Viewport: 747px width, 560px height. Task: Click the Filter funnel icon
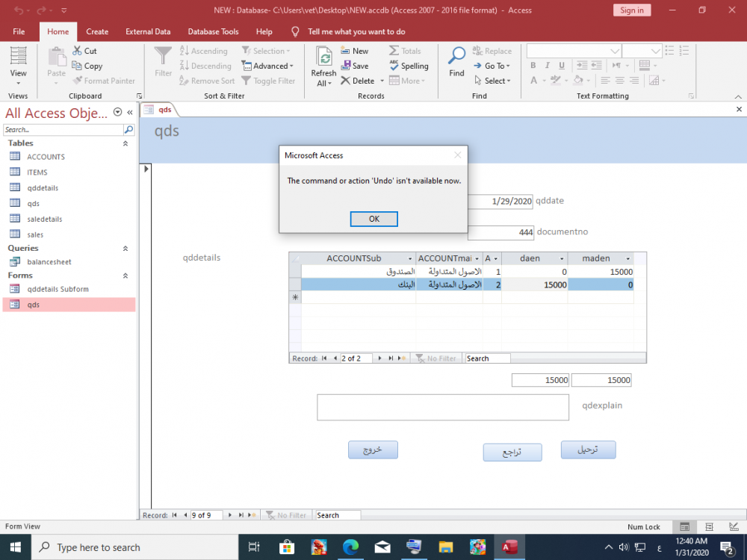pos(163,56)
